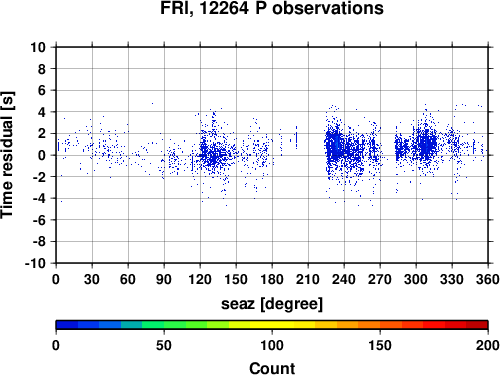
Task: Click the isolated vertical streak near seaz 200
Action: [296, 137]
